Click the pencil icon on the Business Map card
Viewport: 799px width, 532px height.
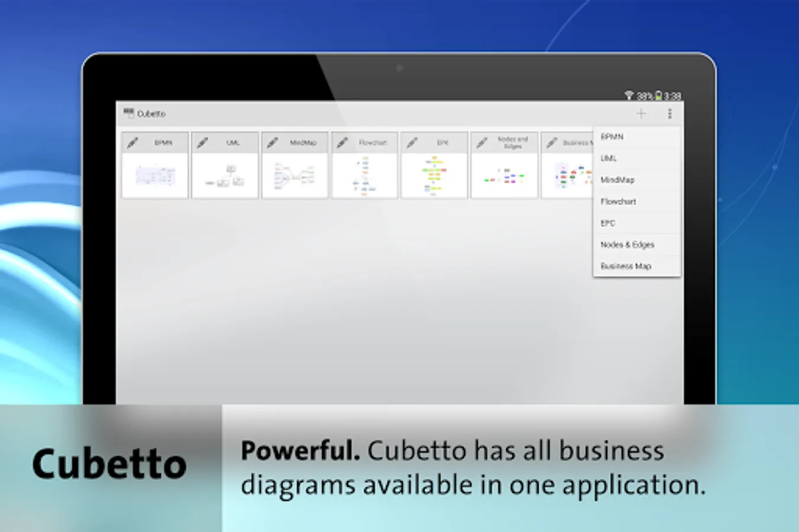coord(551,142)
